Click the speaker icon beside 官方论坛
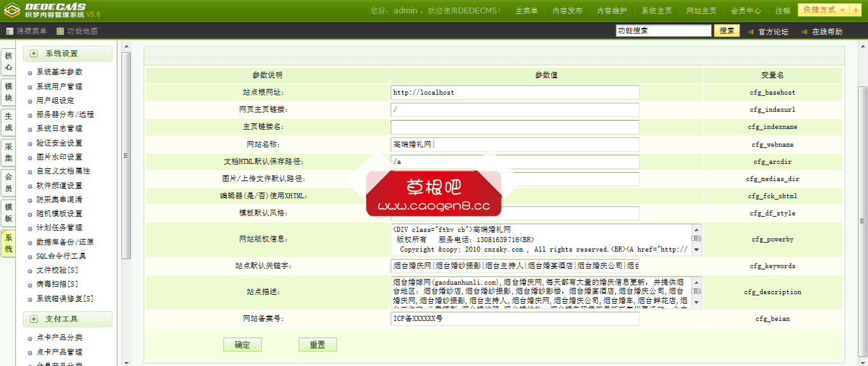868x366 pixels. click(750, 30)
